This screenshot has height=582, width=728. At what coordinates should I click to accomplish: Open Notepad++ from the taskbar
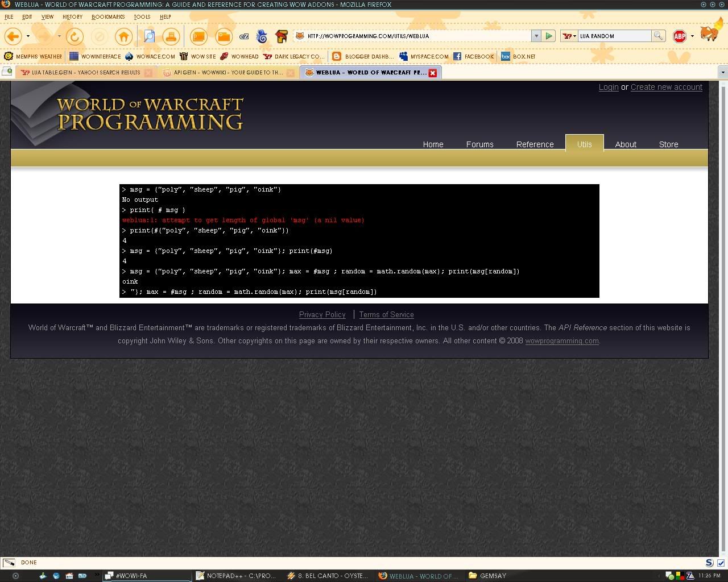[236, 576]
